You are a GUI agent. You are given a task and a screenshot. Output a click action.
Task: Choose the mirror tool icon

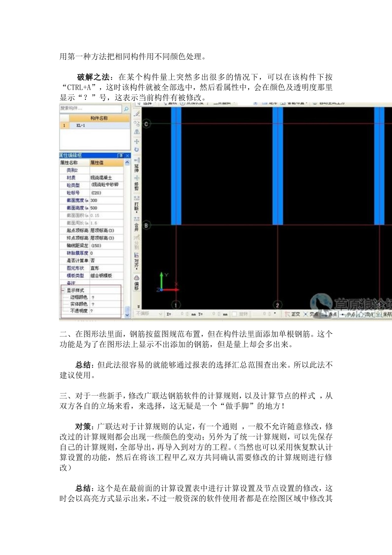(137, 132)
